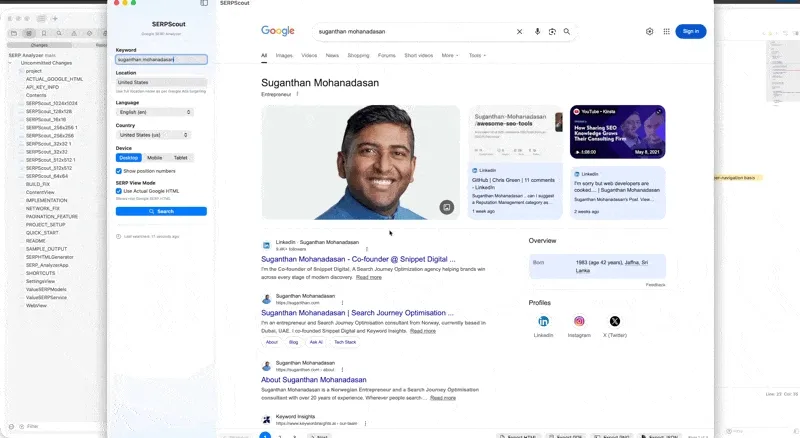Toggle Use Actual Google HTML checkbox

(119, 190)
